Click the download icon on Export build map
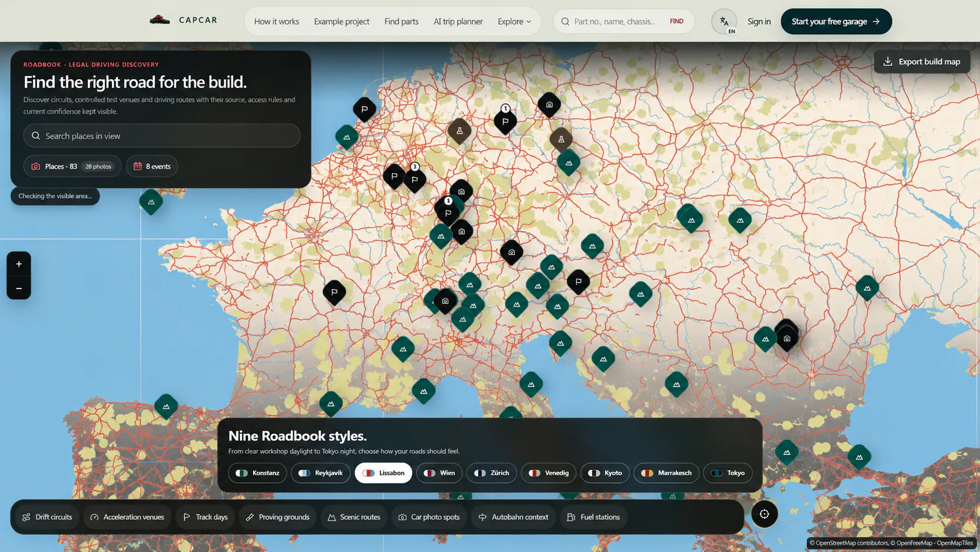The image size is (980, 552). pyautogui.click(x=888, y=62)
